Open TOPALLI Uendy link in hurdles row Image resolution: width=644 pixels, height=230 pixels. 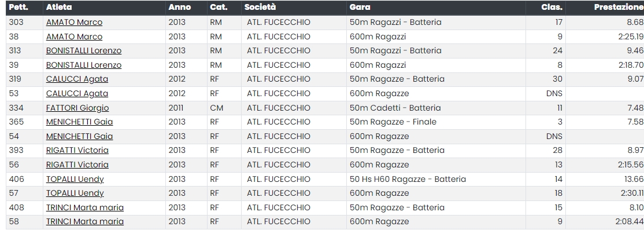tap(75, 179)
